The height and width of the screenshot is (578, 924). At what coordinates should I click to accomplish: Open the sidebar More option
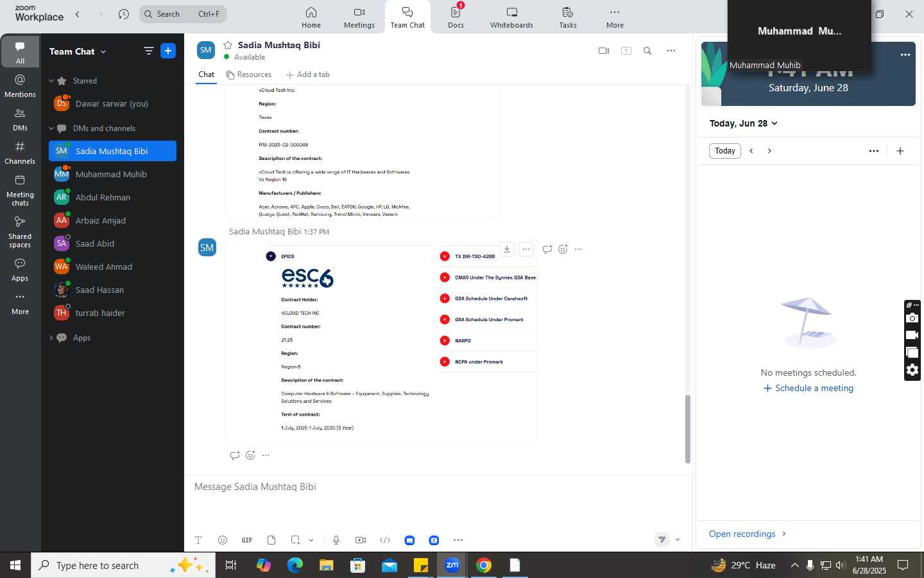coord(20,303)
